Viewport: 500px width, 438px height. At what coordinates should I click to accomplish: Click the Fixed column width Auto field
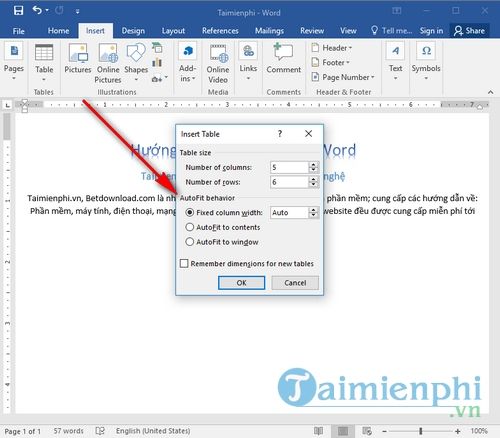(x=289, y=212)
